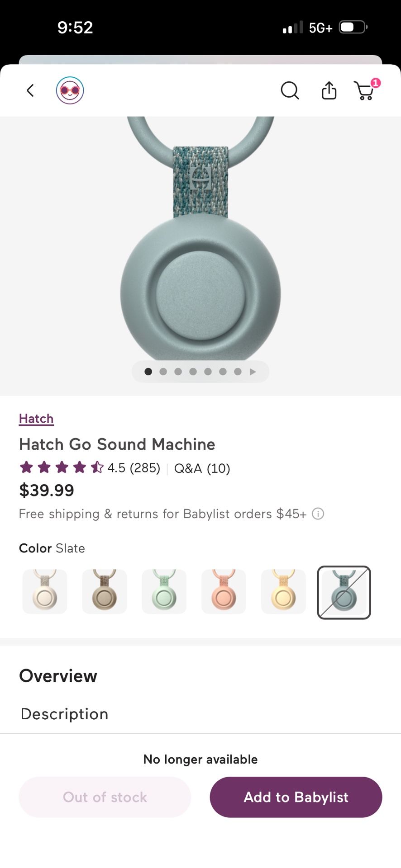Select the Slate color swatch
The image size is (401, 868).
point(344,592)
